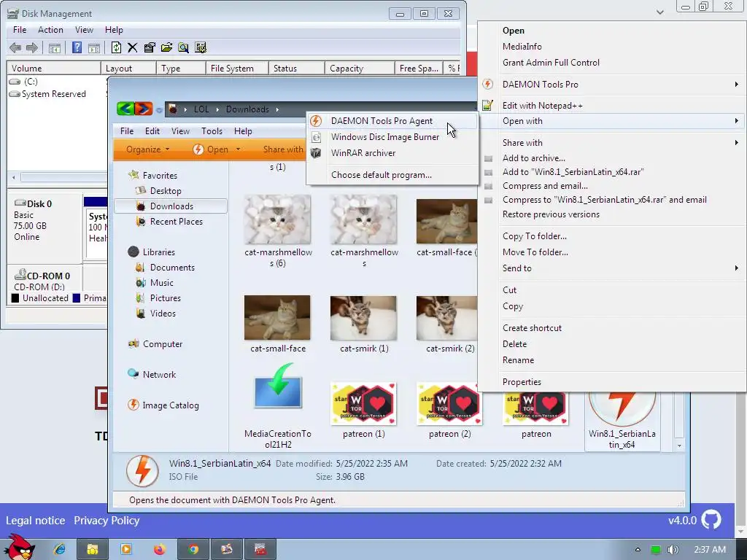Open Windows Media Player from taskbar
747x560 pixels.
pos(126,550)
